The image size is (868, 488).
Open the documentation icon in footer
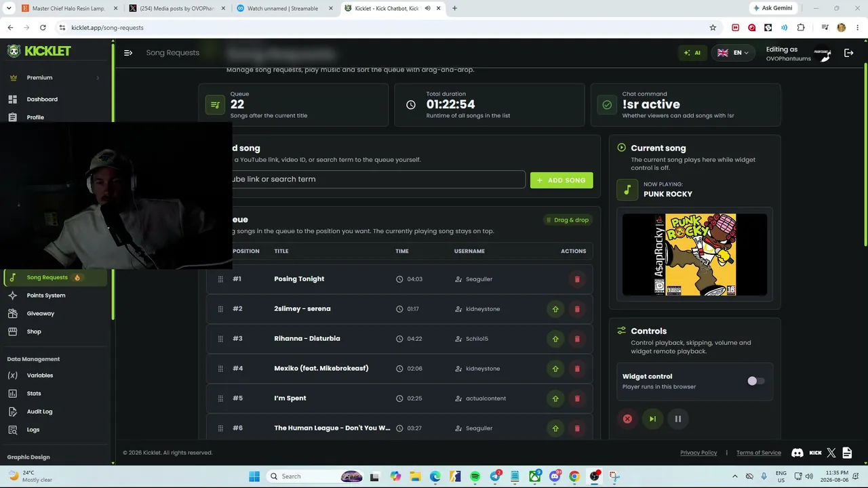(847, 453)
